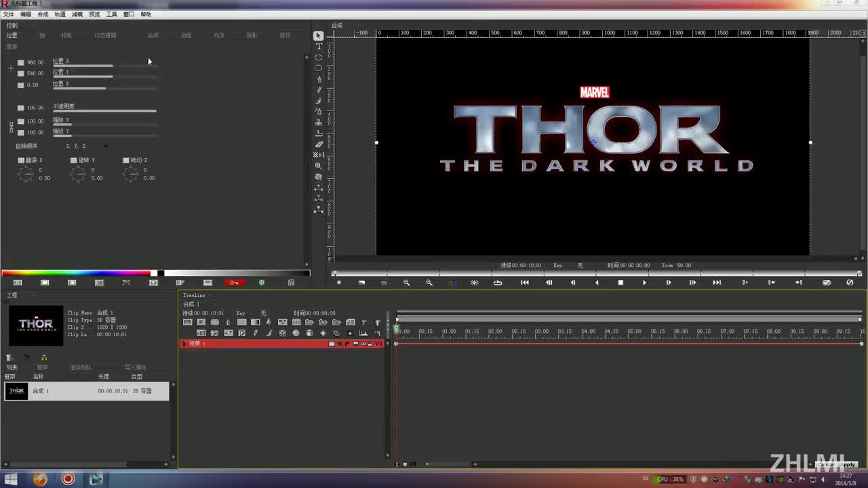The height and width of the screenshot is (488, 868).
Task: Expand the 视频 1 track triangle
Action: coord(184,344)
